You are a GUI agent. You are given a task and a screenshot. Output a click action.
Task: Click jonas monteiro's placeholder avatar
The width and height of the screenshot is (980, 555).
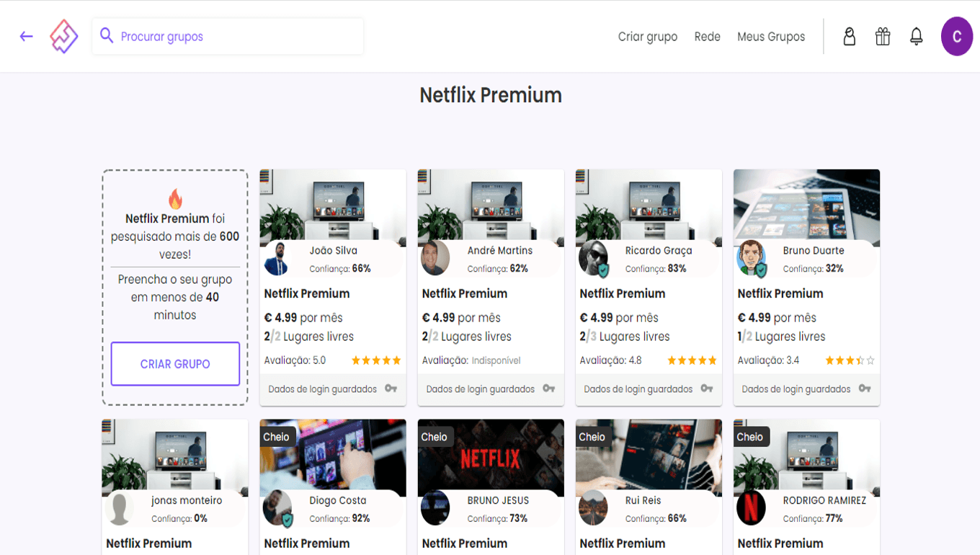(120, 509)
